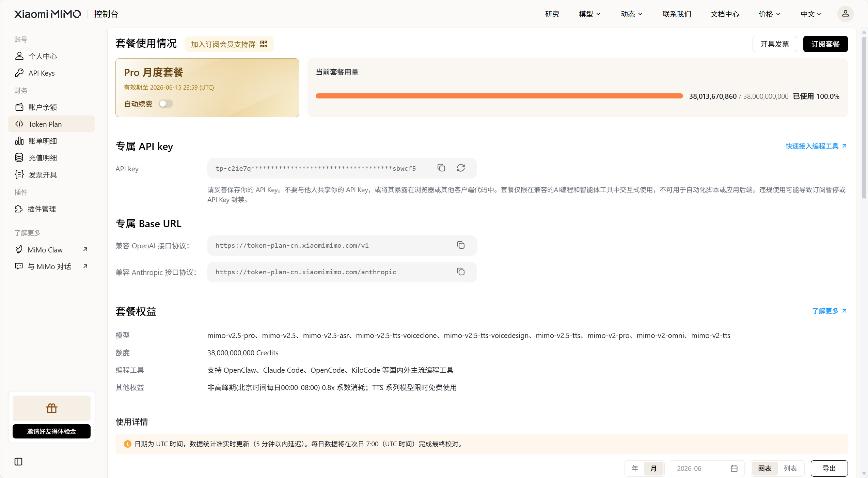Image resolution: width=868 pixels, height=478 pixels.
Task: Click the info icon in UTC notice
Action: [x=128, y=444]
